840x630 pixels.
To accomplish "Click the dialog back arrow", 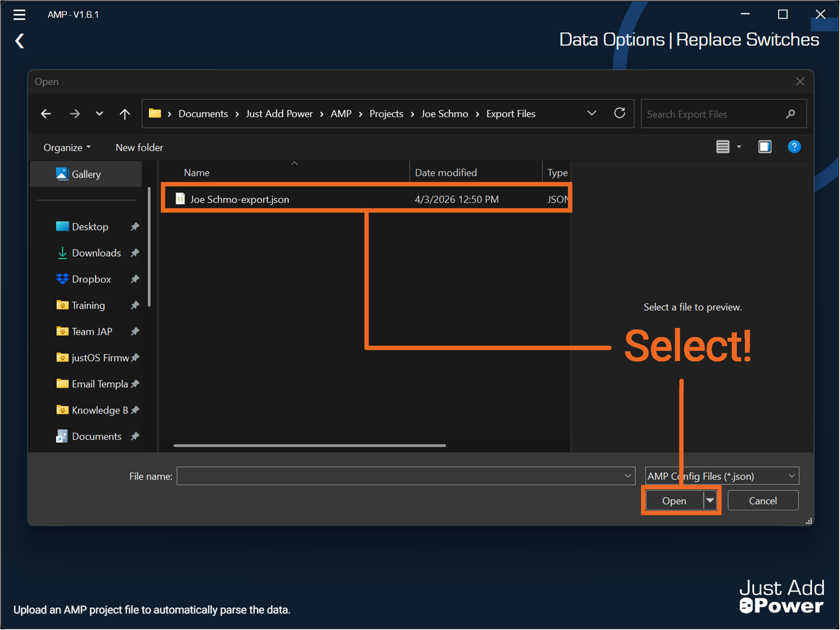I will (x=46, y=114).
